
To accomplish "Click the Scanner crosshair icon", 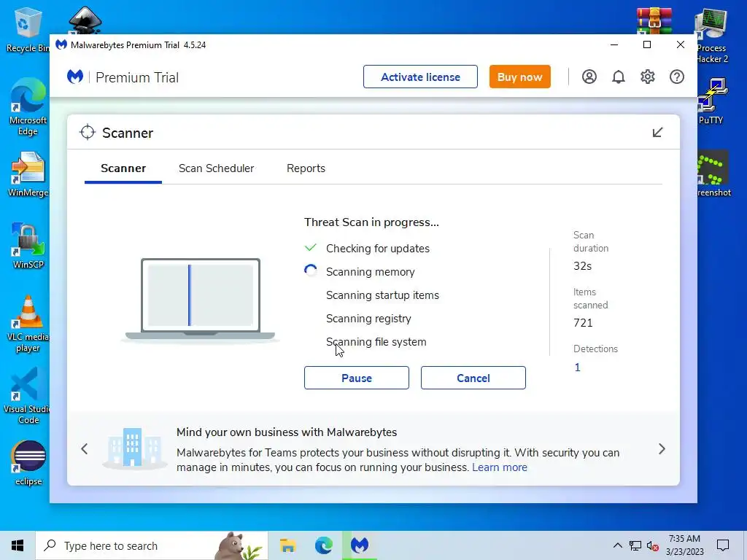I will pos(88,133).
